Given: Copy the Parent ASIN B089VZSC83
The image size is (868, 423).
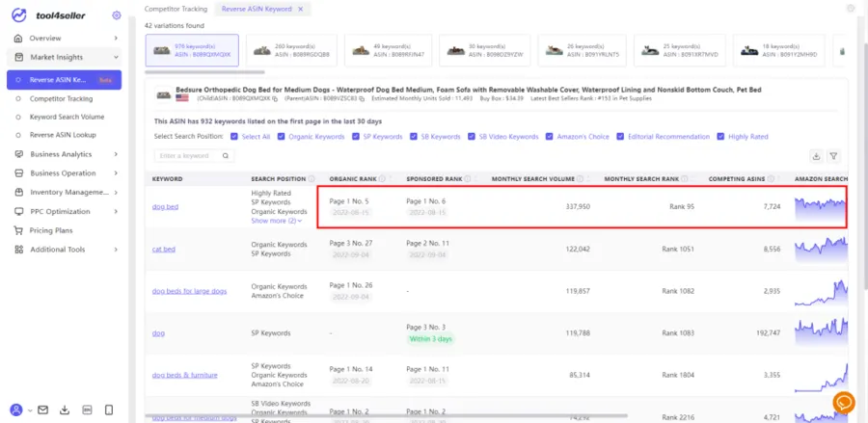Looking at the screenshot, I should [362, 98].
